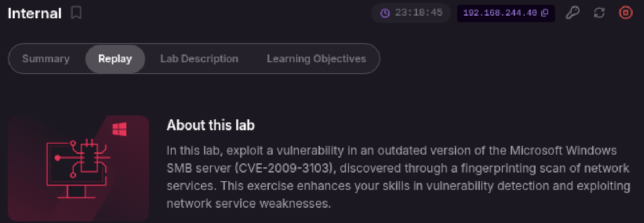
Task: Select the Replay tab
Action: [x=115, y=59]
